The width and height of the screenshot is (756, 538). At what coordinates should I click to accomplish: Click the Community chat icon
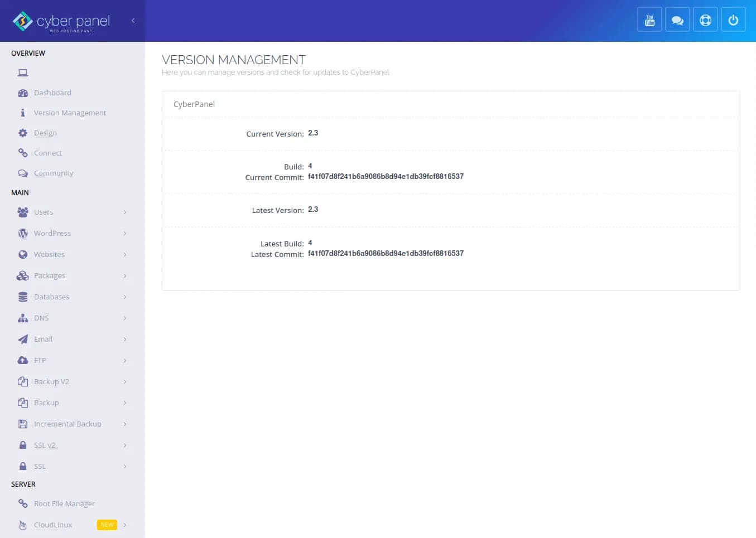coord(23,173)
